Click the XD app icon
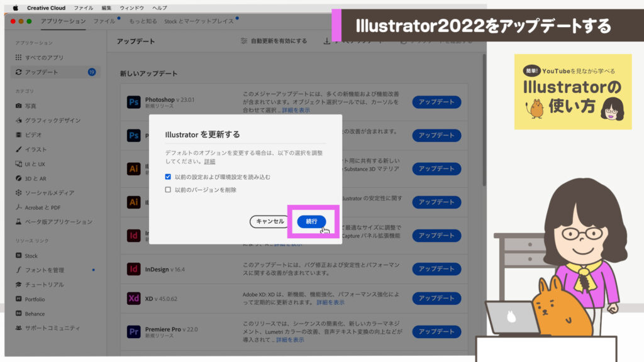Image resolution: width=644 pixels, height=362 pixels. pyautogui.click(x=133, y=299)
